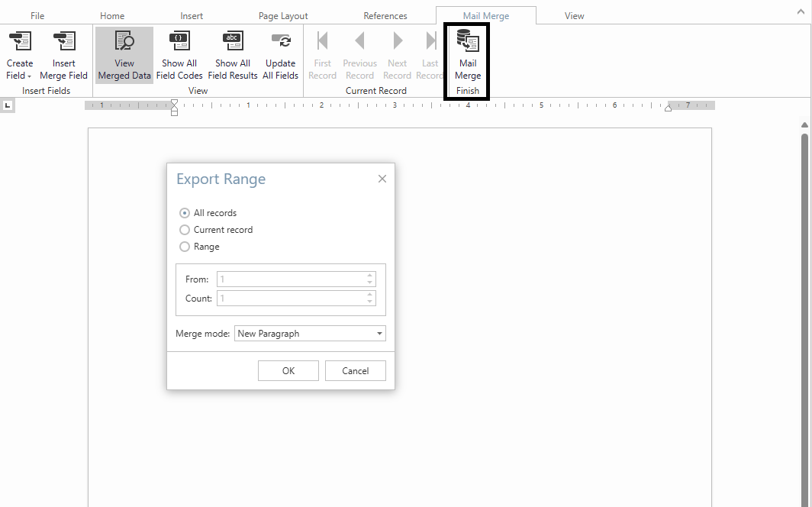812x507 pixels.
Task: Click the Mail Merge finish icon
Action: 467,41
